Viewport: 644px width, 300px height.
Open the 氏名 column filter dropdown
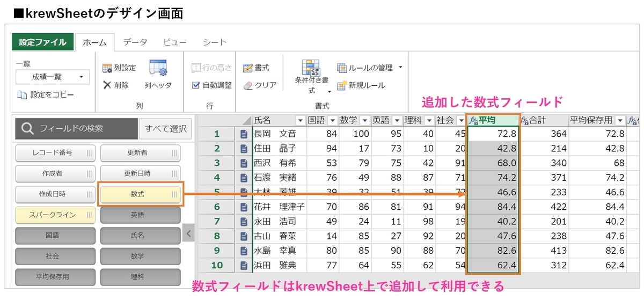tap(299, 120)
